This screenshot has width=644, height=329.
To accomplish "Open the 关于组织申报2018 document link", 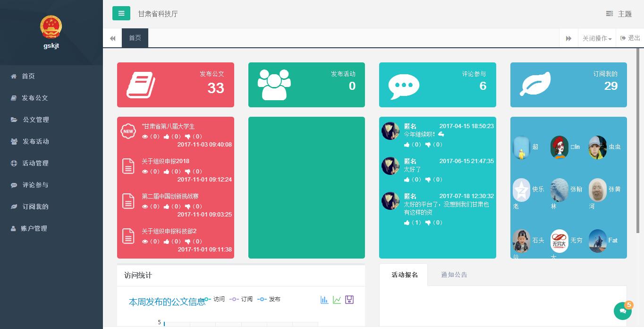I will (165, 161).
